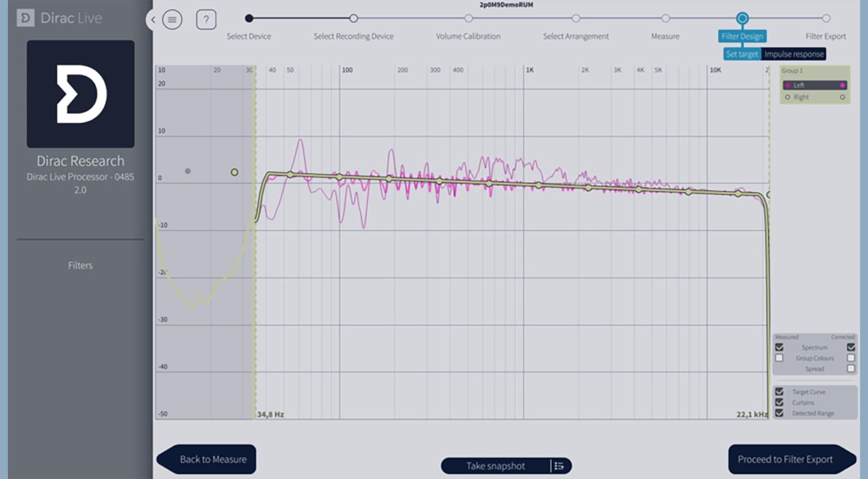Enable the Corrected Spread checkbox
The width and height of the screenshot is (868, 479).
[x=851, y=369]
